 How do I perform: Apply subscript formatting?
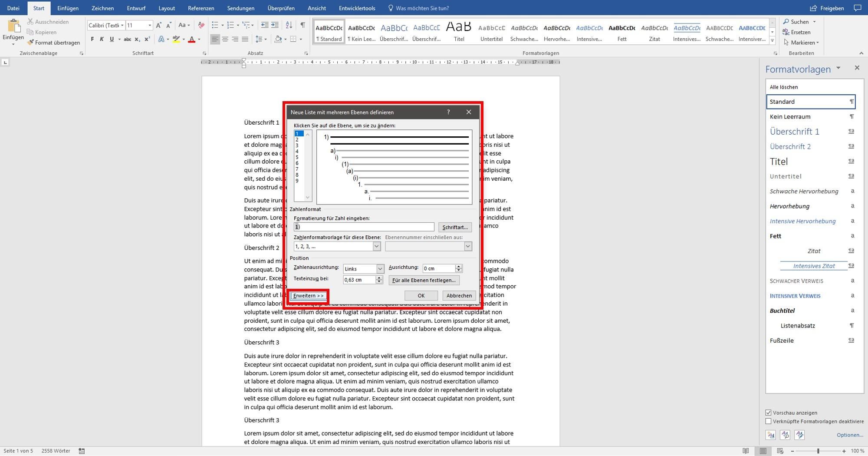click(x=137, y=39)
